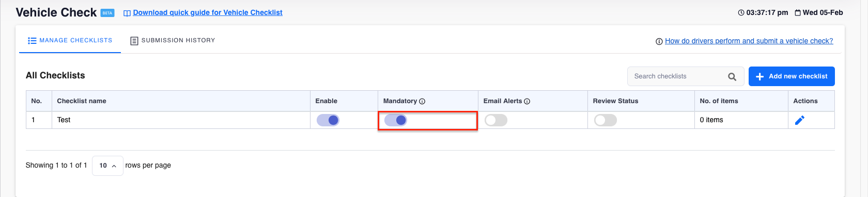
Task: Open How do drivers perform vehicle check link
Action: point(749,41)
